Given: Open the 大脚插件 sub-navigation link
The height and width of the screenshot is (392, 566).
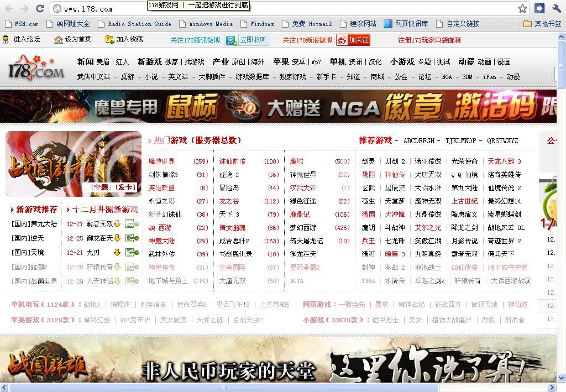Looking at the screenshot, I should coord(212,76).
